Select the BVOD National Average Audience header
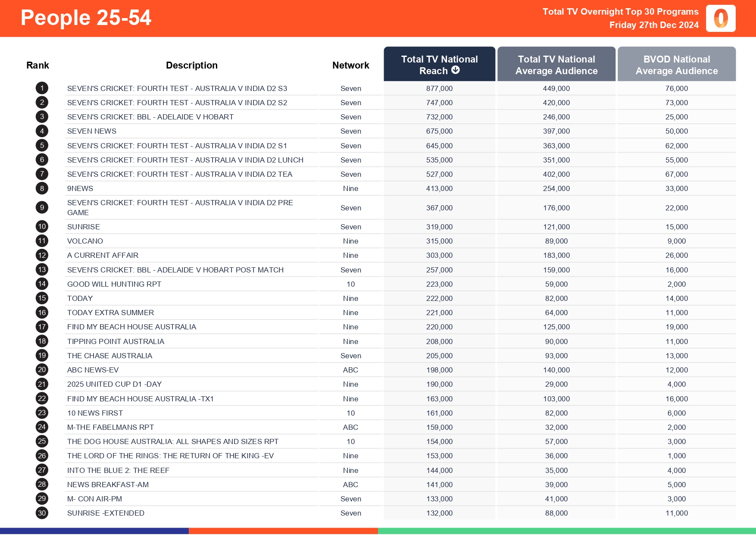Screen dimensions: 756x535 676,65
